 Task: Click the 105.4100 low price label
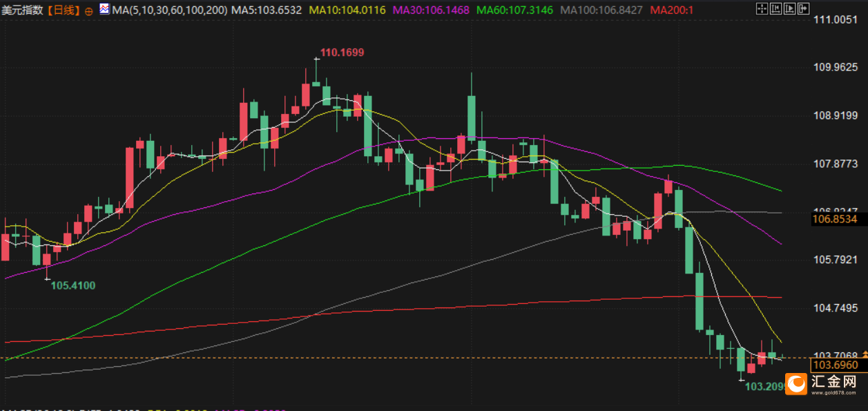point(73,285)
